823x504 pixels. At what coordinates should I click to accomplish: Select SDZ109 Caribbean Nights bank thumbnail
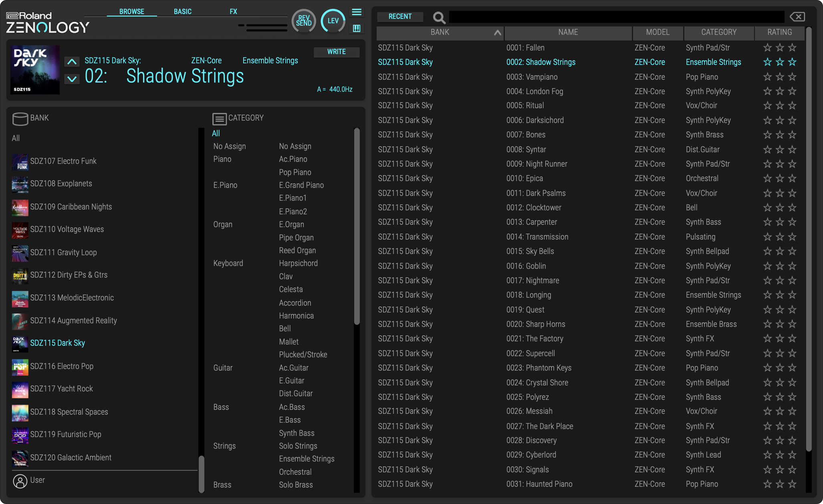tap(20, 208)
